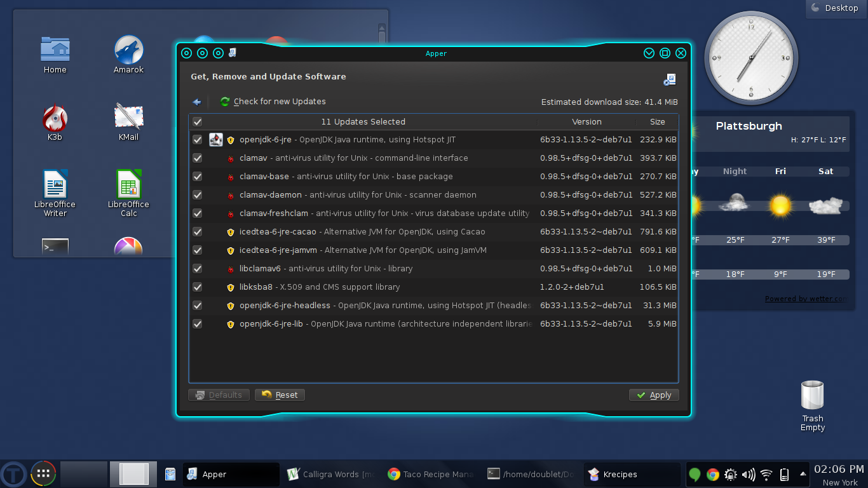Viewport: 868px width, 488px height.
Task: Click the Sat forecast cloud icon
Action: (x=825, y=205)
